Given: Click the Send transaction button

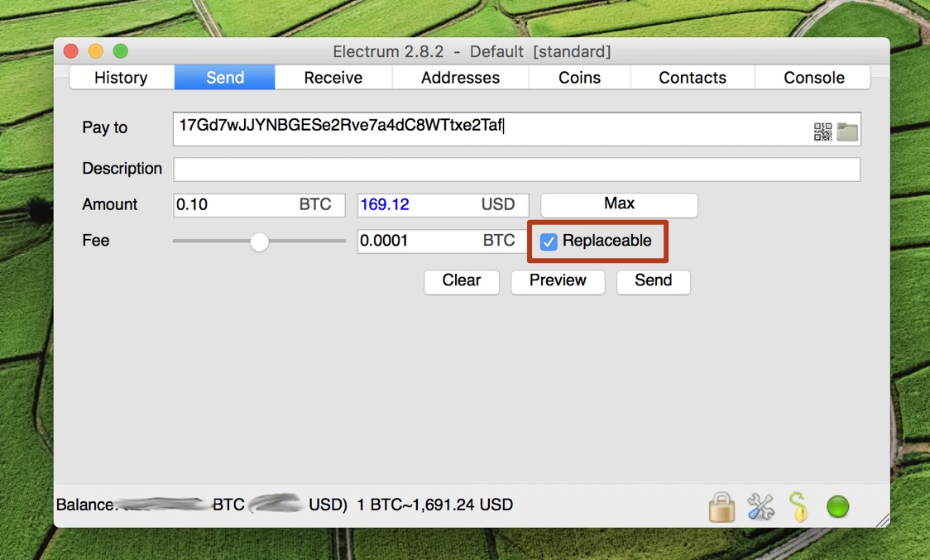Looking at the screenshot, I should coord(653,281).
